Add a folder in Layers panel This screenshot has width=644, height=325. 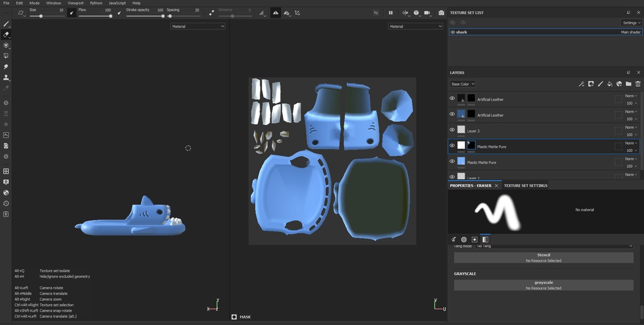click(628, 84)
